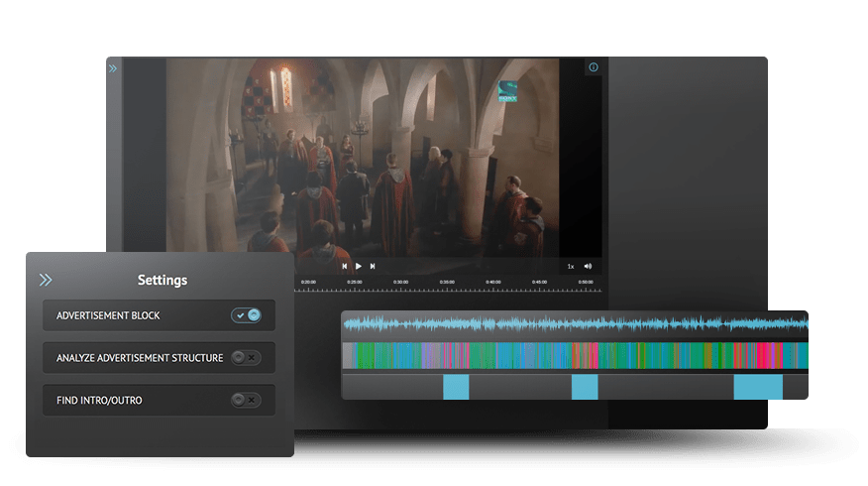Click the audio waveform track
Image resolution: width=868 pixels, height=486 pixels.
point(575,323)
